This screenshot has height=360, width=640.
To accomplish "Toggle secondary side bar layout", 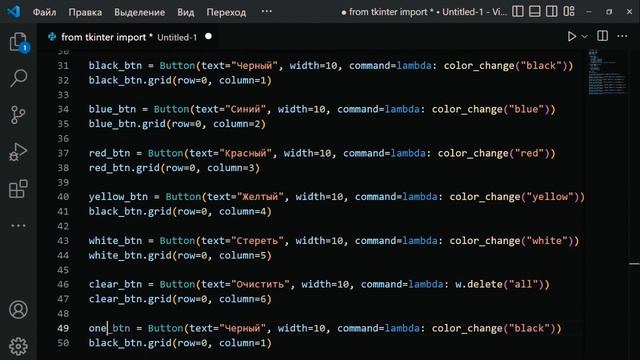I will (x=551, y=11).
